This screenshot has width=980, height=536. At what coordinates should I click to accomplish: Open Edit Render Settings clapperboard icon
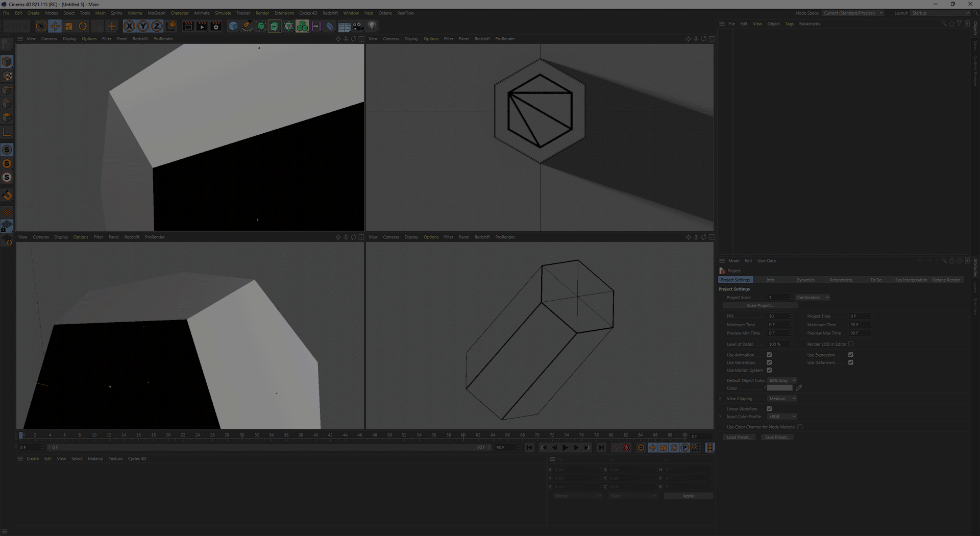point(216,26)
